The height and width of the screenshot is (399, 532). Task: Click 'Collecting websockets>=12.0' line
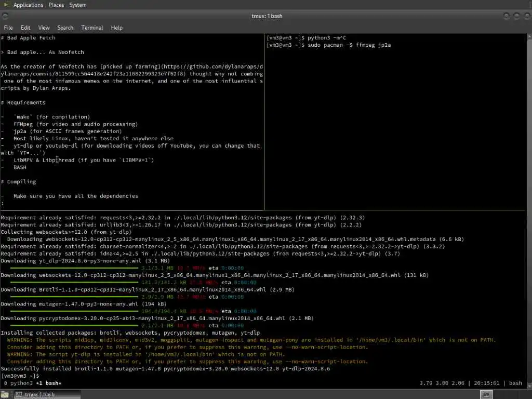click(66, 232)
